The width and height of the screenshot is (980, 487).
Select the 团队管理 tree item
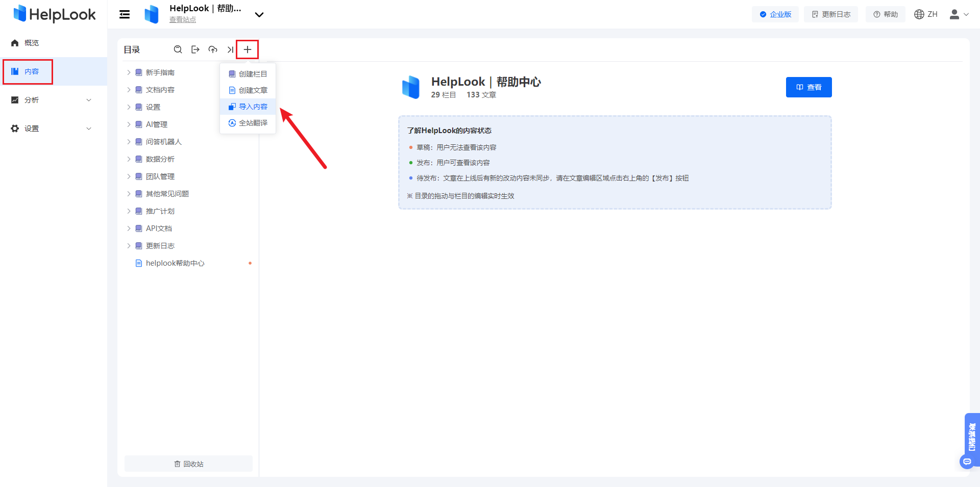(x=160, y=176)
